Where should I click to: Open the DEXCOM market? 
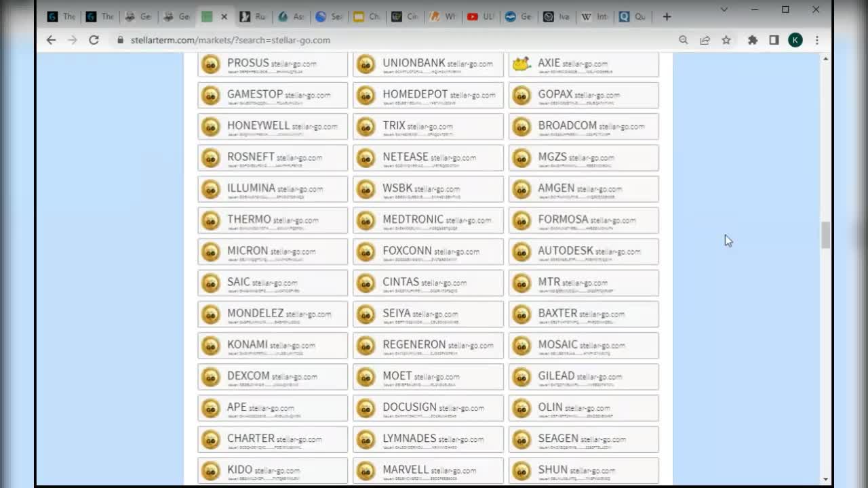tap(273, 376)
